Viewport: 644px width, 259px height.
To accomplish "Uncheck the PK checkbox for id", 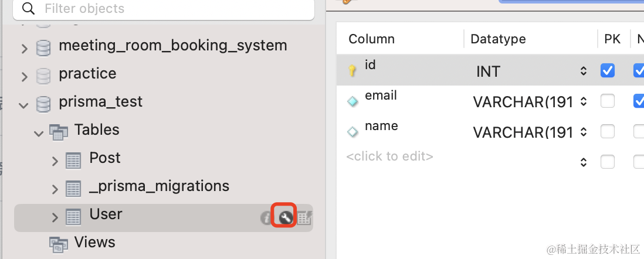I will 608,71.
